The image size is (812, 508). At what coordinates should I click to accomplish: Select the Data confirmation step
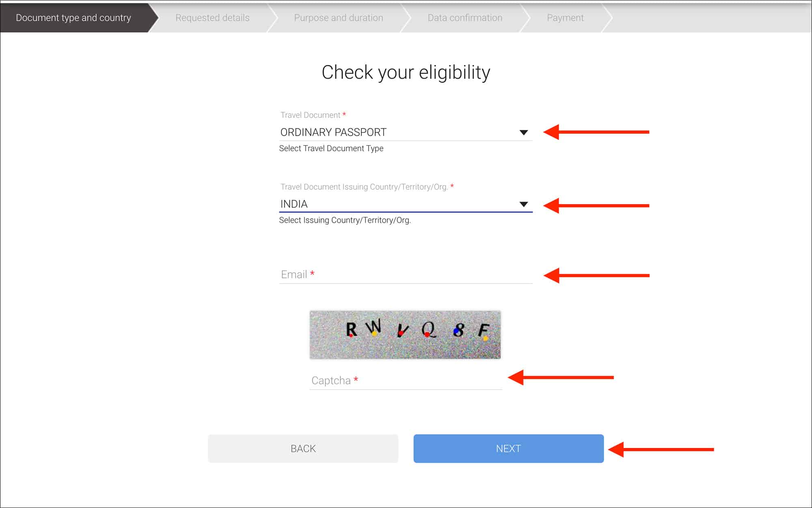pos(465,18)
